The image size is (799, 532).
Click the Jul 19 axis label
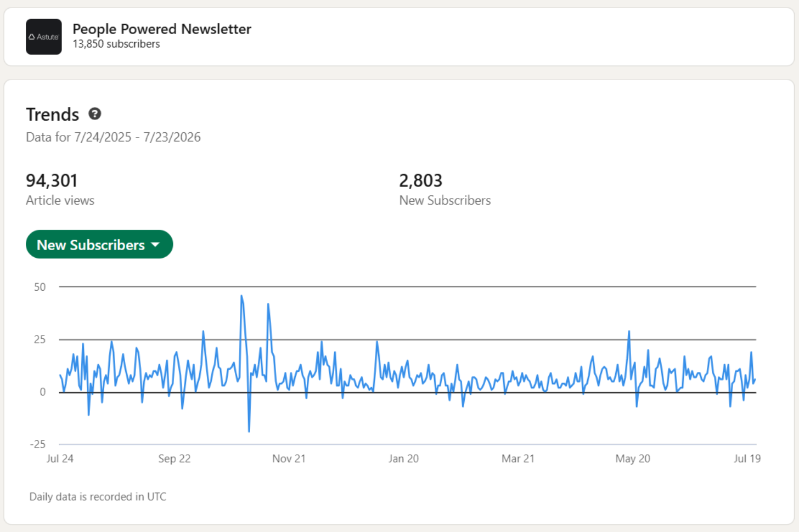click(x=747, y=459)
